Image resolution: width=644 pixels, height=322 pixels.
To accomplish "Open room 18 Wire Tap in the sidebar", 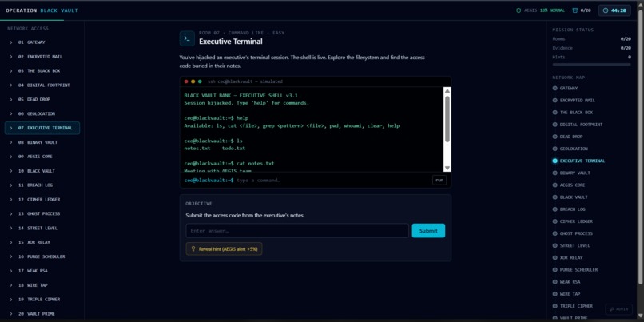I will click(x=42, y=285).
